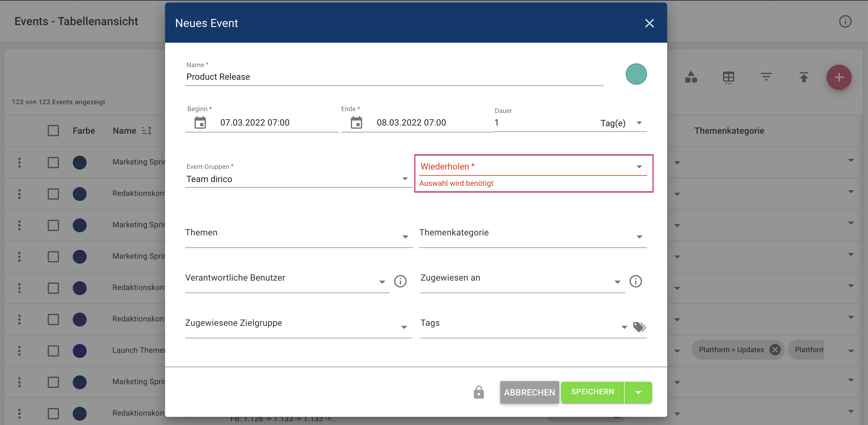Screen dimensions: 868x425
Task: Close the Neues Event dialog
Action: pos(649,23)
